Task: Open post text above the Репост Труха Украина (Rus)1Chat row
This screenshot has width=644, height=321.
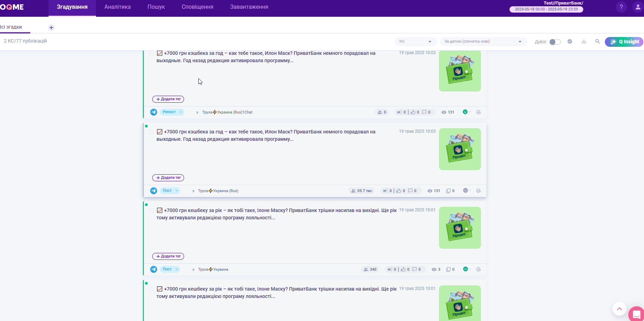Action: [266, 57]
